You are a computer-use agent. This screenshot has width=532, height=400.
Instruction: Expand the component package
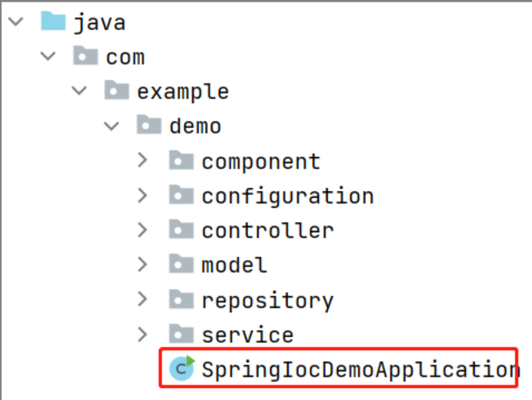point(143,160)
